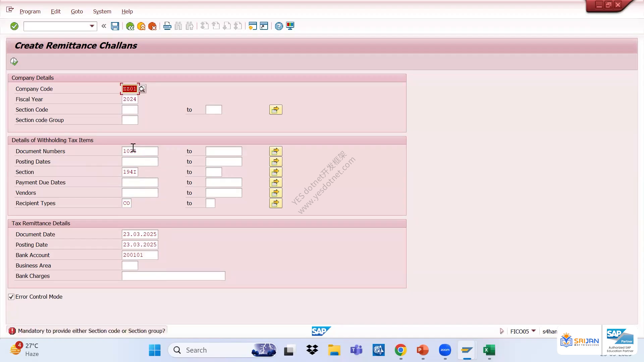The width and height of the screenshot is (644, 362).
Task: Click the Execute clock icon
Action: 14,62
